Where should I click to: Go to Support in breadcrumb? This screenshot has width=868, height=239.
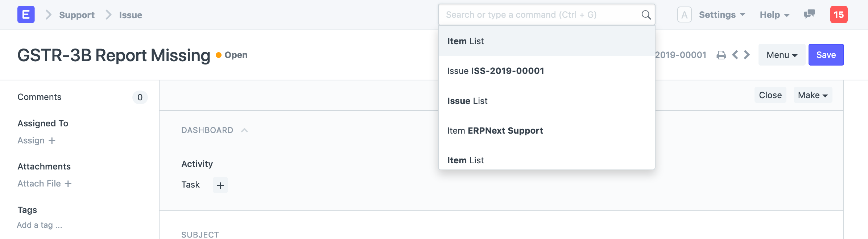coord(77,15)
